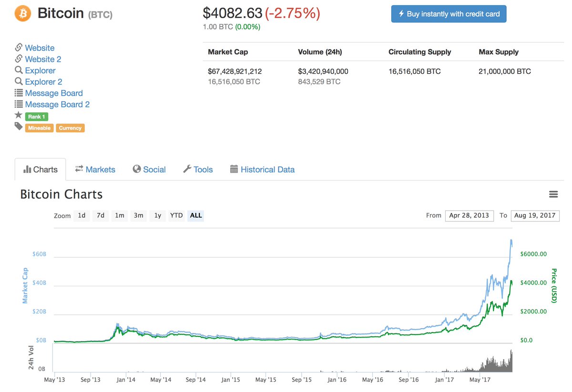Click the Price (USD) axis label
Image resolution: width=572 pixels, height=392 pixels.
(x=554, y=285)
